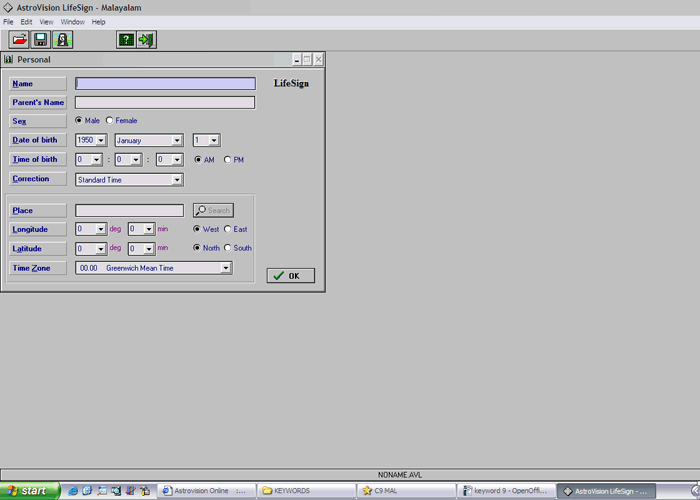The image size is (700, 500).
Task: Click the portrait picture toolbar icon
Action: [62, 40]
